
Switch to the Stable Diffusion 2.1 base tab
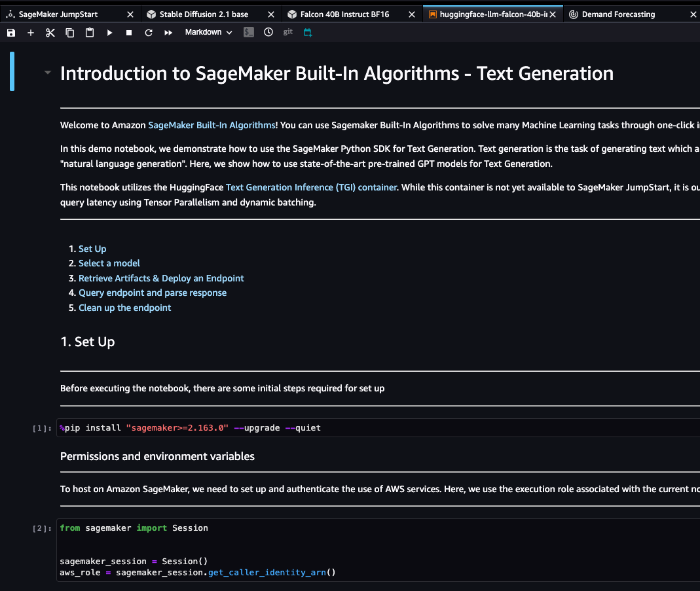pos(204,14)
